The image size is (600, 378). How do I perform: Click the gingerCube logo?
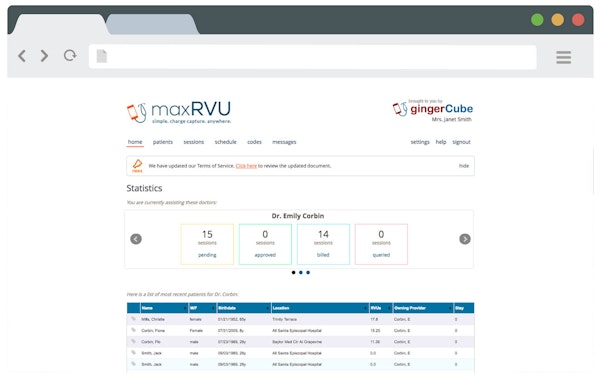point(432,109)
